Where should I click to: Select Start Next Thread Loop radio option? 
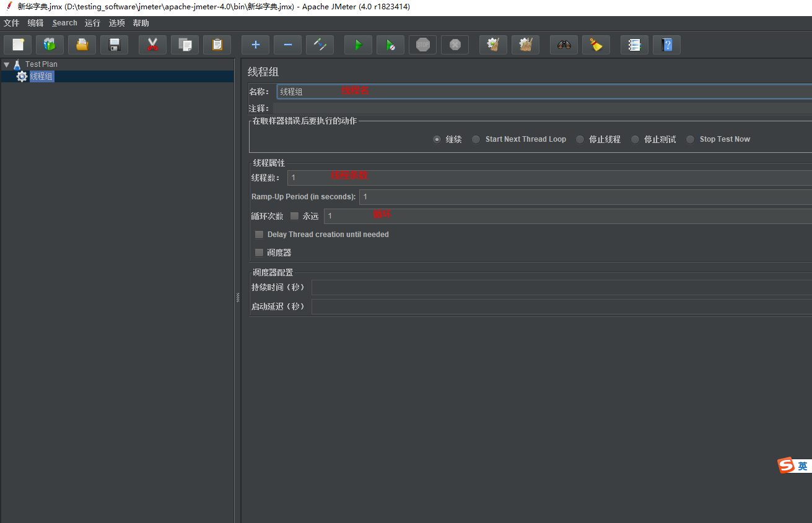[476, 139]
